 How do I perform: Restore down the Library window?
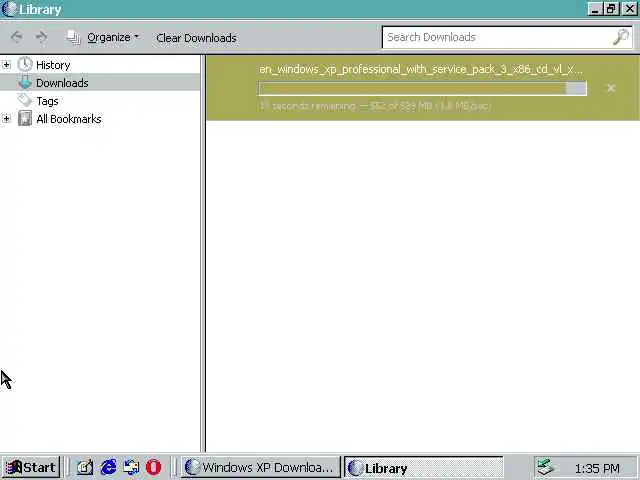tap(611, 9)
